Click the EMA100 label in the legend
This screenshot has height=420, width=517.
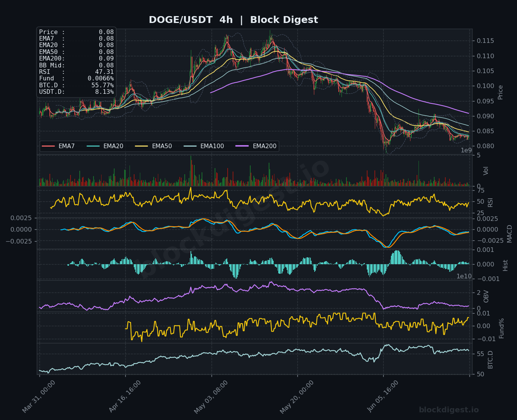212,146
